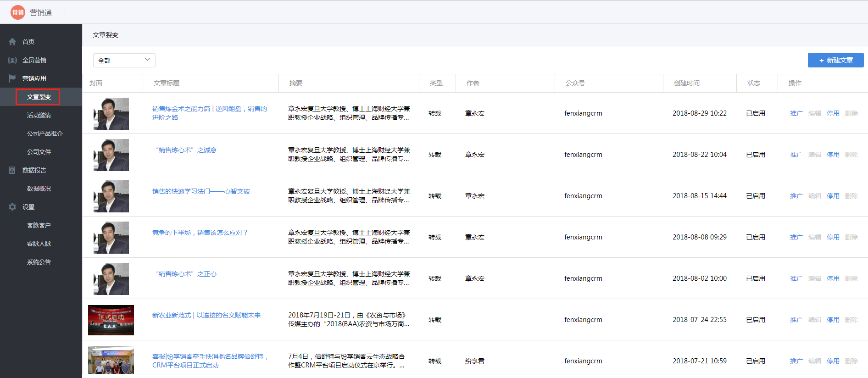The image size is (868, 378).
Task: Click 删除 for the 2018-08-02 article
Action: pyautogui.click(x=851, y=278)
